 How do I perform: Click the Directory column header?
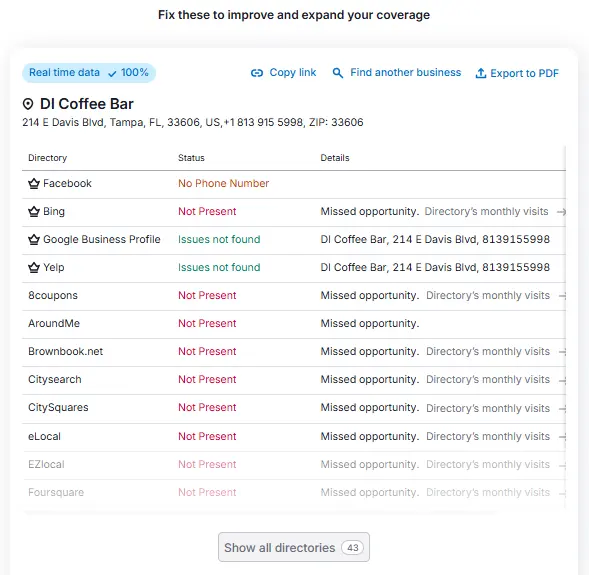[47, 158]
